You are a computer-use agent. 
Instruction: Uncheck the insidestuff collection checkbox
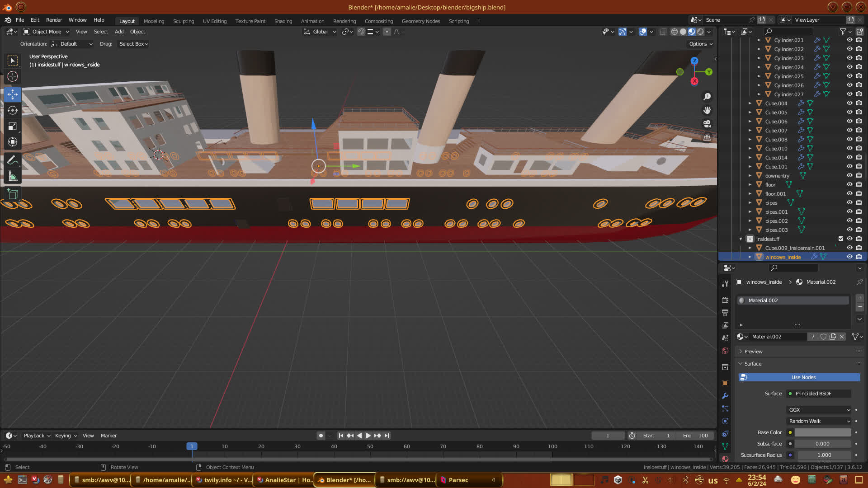[x=841, y=239]
